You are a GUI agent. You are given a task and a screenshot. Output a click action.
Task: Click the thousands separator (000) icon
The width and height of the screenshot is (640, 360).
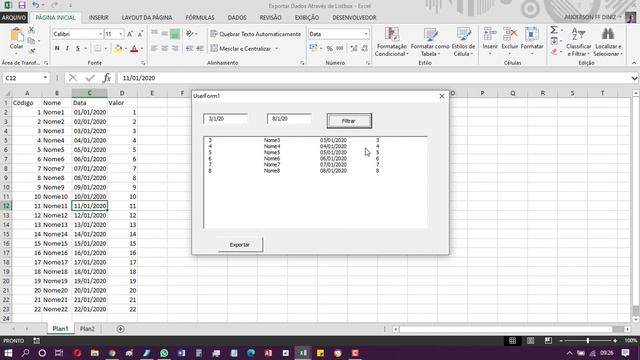click(340, 49)
